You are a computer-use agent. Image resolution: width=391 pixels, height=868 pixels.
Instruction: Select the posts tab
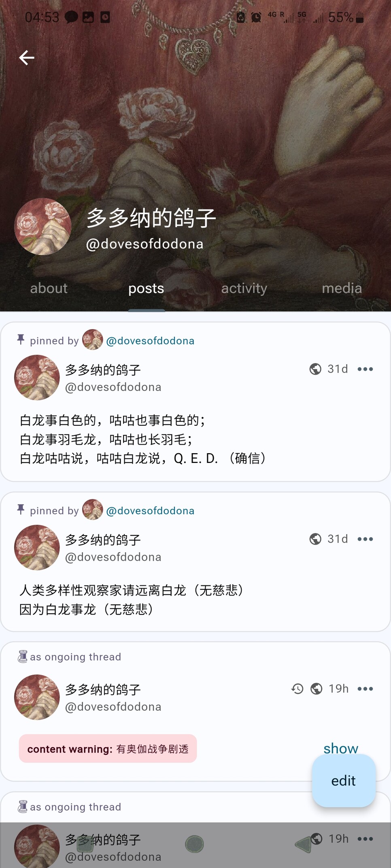146,288
